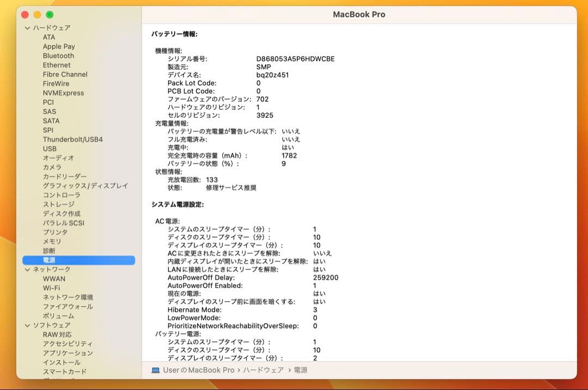This screenshot has height=390, width=588.
Task: Select 診断 in the sidebar
Action: [x=49, y=251]
